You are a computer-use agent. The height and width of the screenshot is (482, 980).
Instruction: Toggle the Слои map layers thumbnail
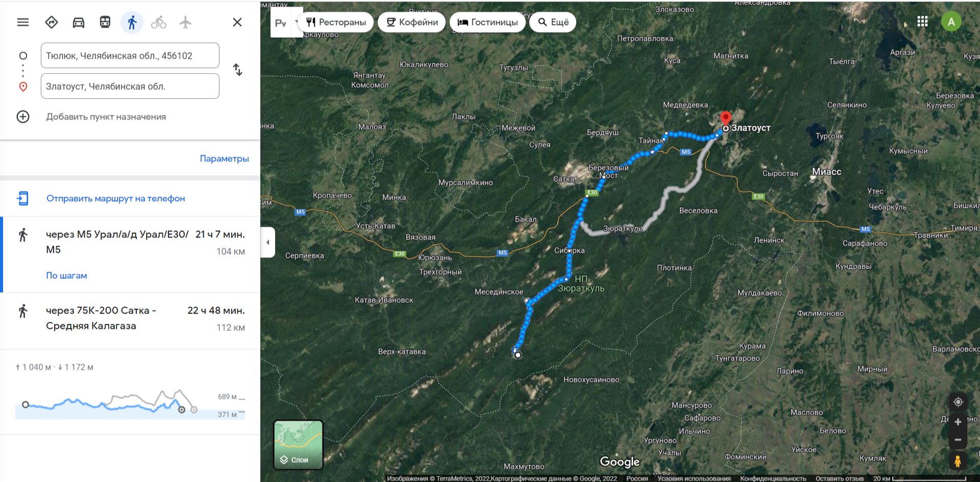click(298, 445)
